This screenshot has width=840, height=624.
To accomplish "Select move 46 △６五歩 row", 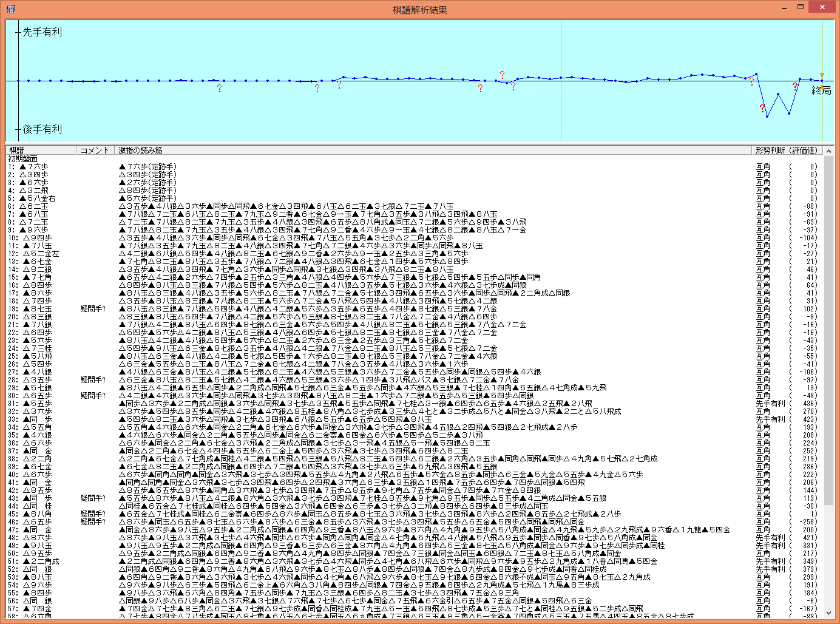I will pos(35,521).
